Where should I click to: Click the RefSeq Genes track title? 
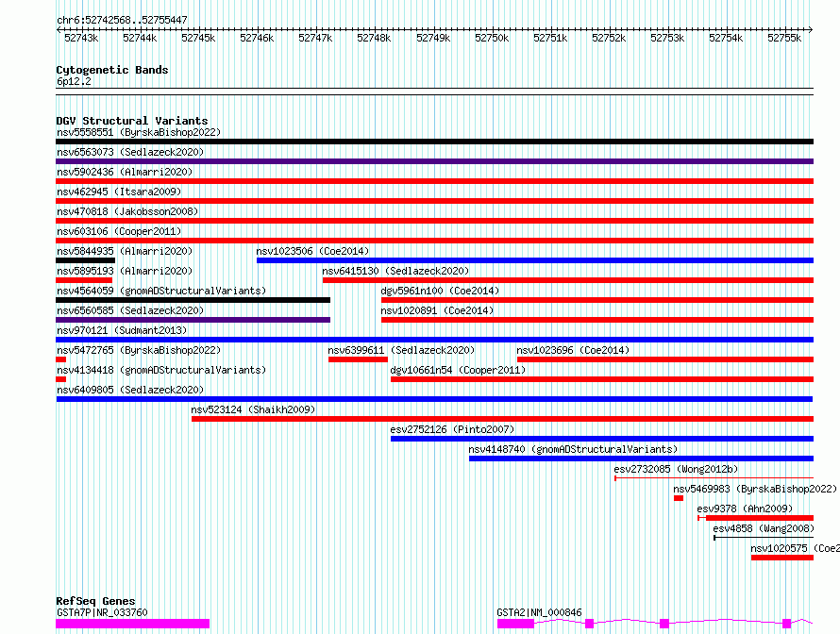[95, 601]
